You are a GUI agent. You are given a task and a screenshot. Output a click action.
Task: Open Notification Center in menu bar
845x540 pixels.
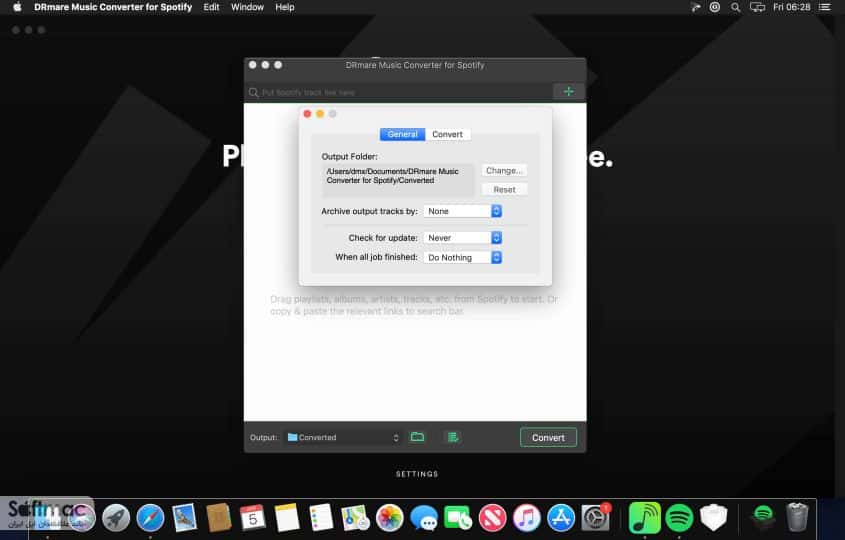(x=825, y=7)
